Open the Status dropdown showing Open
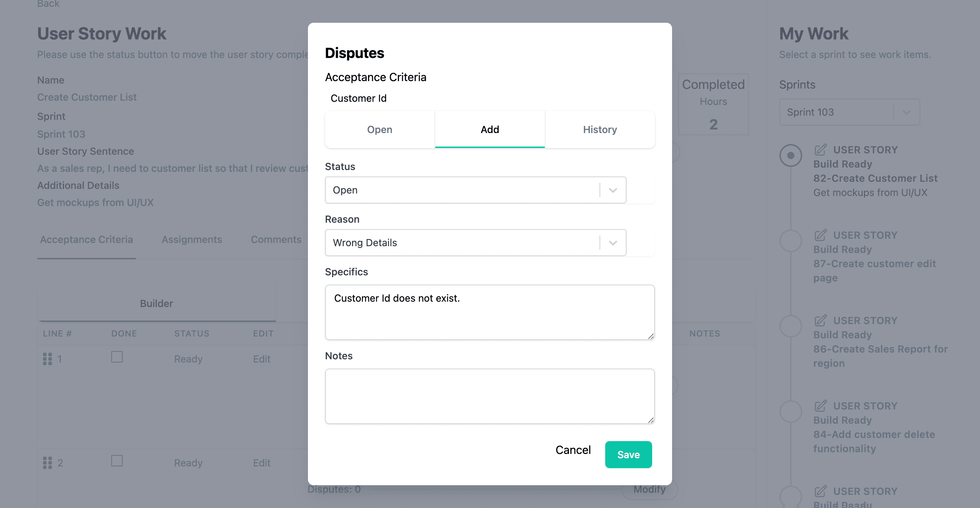 coord(475,190)
